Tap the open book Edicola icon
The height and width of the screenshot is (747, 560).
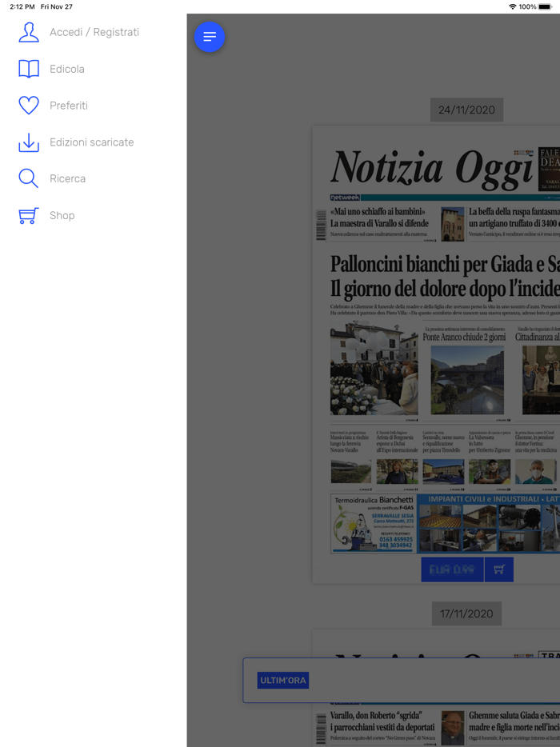[29, 69]
